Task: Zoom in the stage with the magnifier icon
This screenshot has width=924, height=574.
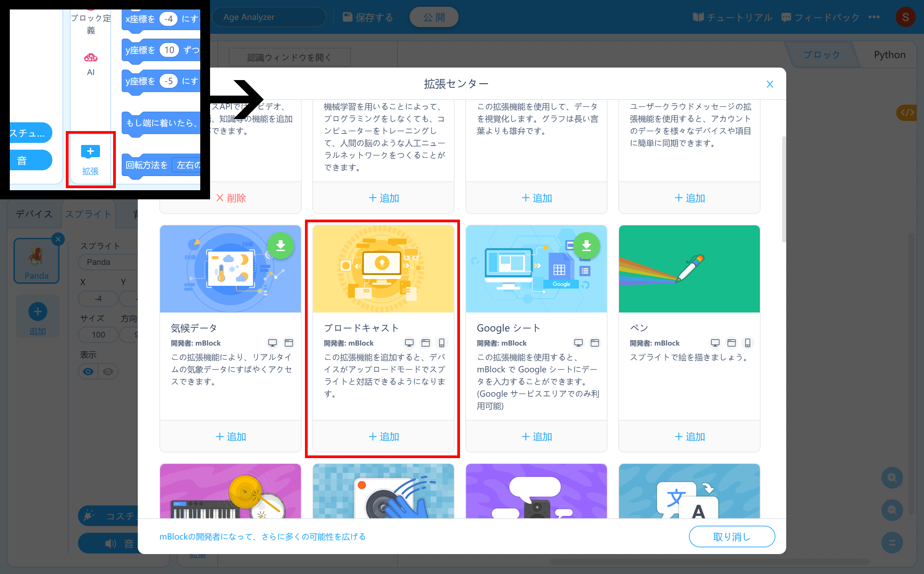Action: 892,478
